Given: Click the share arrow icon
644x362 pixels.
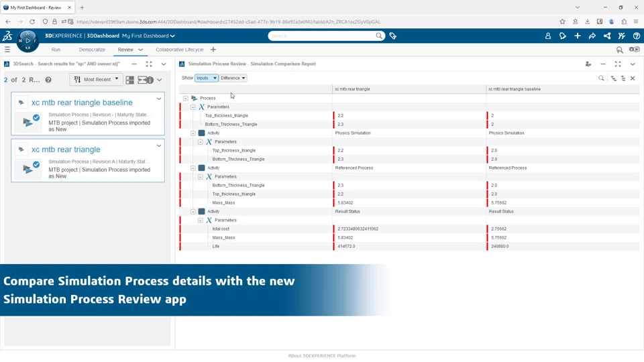Looking at the screenshot, I should [592, 36].
